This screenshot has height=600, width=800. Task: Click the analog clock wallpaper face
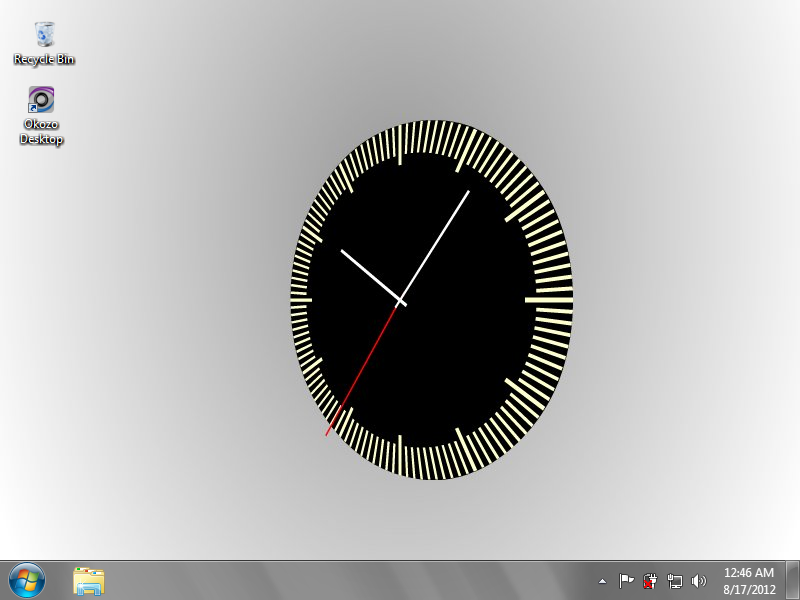[432, 300]
